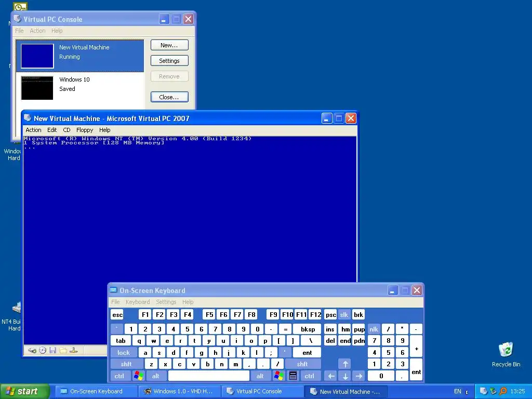Click the EN language indicator in taskbar
The image size is (532, 399).
point(458,391)
